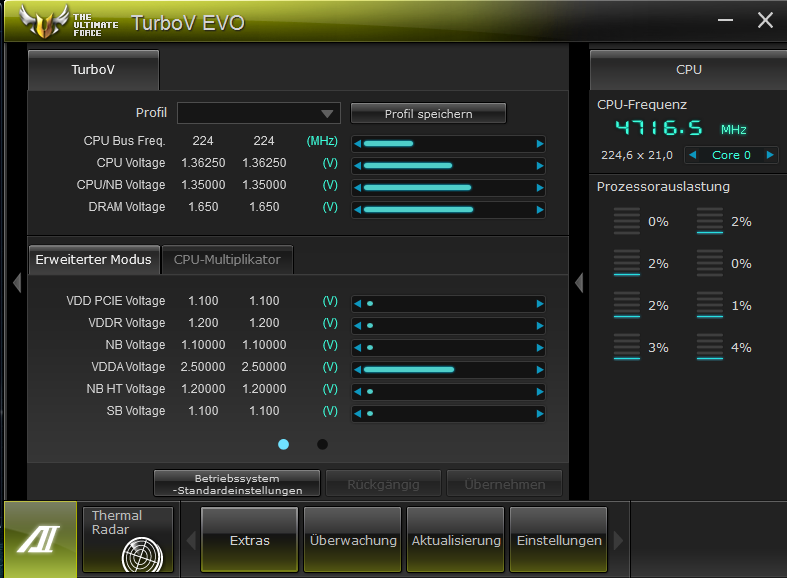This screenshot has width=787, height=578.
Task: Decrease NB HT Voltage with left arrow
Action: coord(357,391)
